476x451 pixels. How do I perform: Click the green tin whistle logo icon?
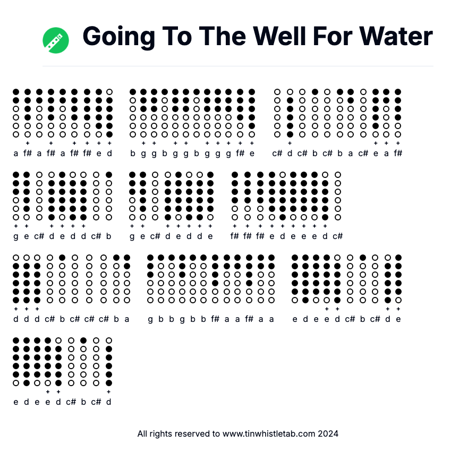point(56,40)
